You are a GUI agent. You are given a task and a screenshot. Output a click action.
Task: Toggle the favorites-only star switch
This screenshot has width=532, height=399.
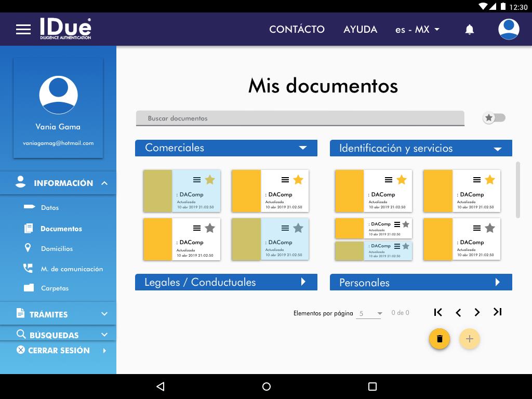pyautogui.click(x=494, y=118)
